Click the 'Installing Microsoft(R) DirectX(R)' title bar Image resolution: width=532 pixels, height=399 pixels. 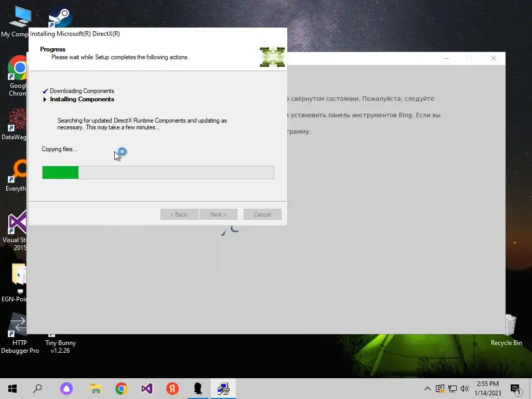(158, 34)
